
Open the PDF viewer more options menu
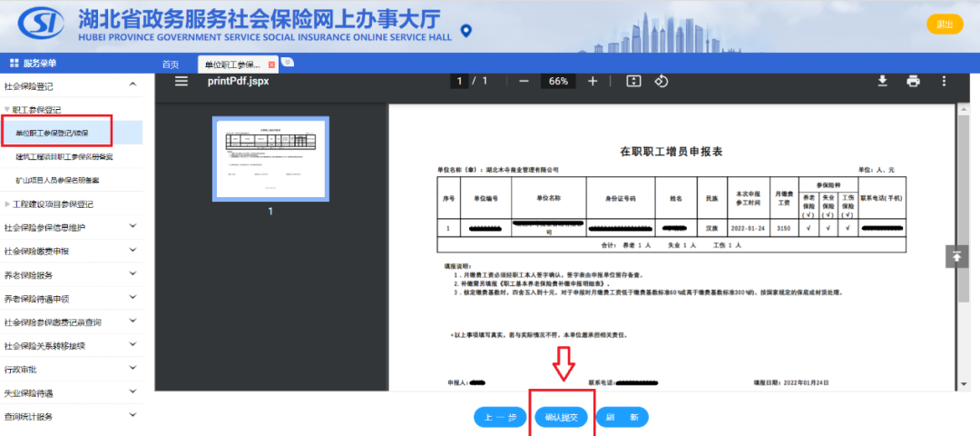[944, 82]
